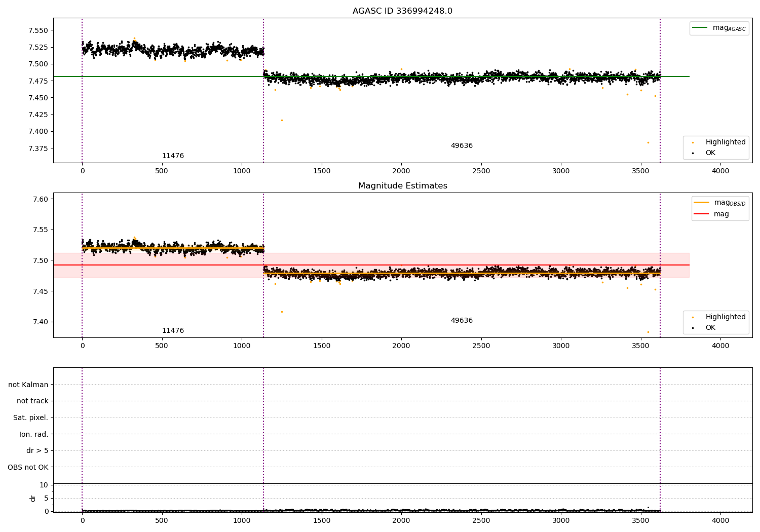Click the "1500" x-axis tick under the bottom plot
Viewport: 760px width, 532px height.
[x=322, y=520]
